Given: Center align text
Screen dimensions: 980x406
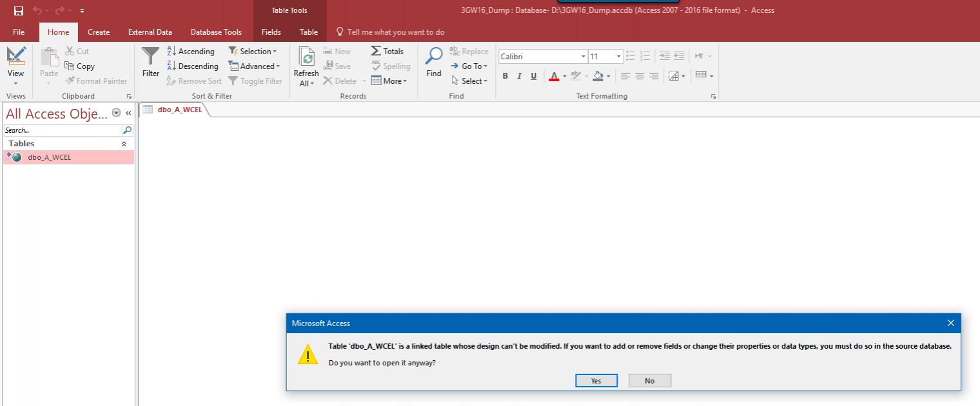Looking at the screenshot, I should [640, 76].
